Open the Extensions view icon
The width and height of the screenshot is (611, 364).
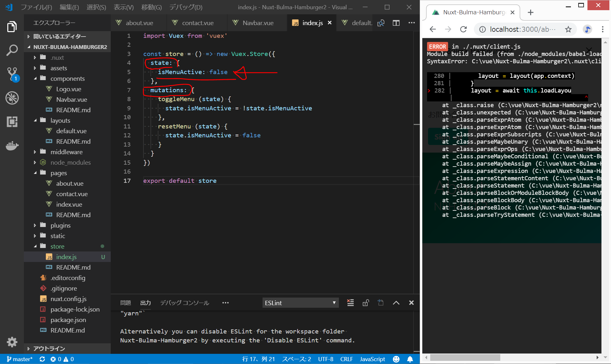[12, 122]
